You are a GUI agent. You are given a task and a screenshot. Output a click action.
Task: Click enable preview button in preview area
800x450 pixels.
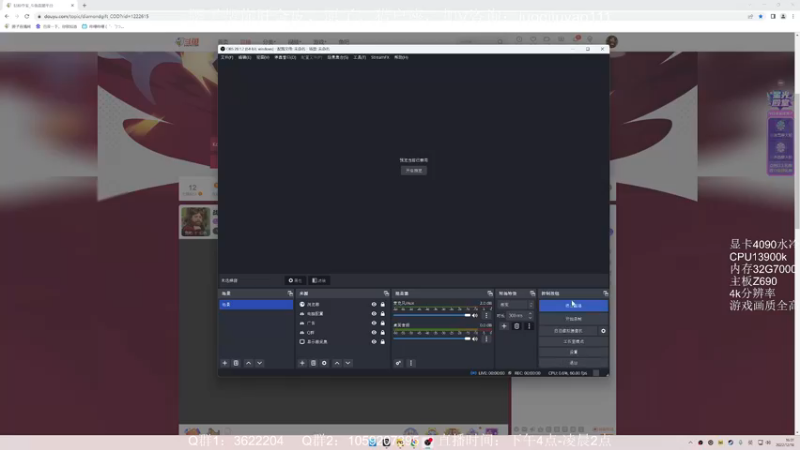click(414, 170)
